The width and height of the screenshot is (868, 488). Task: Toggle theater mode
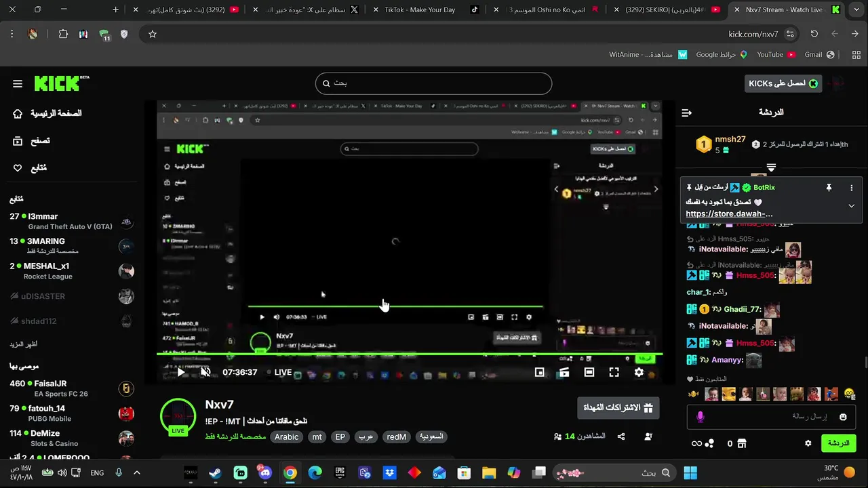click(x=589, y=372)
